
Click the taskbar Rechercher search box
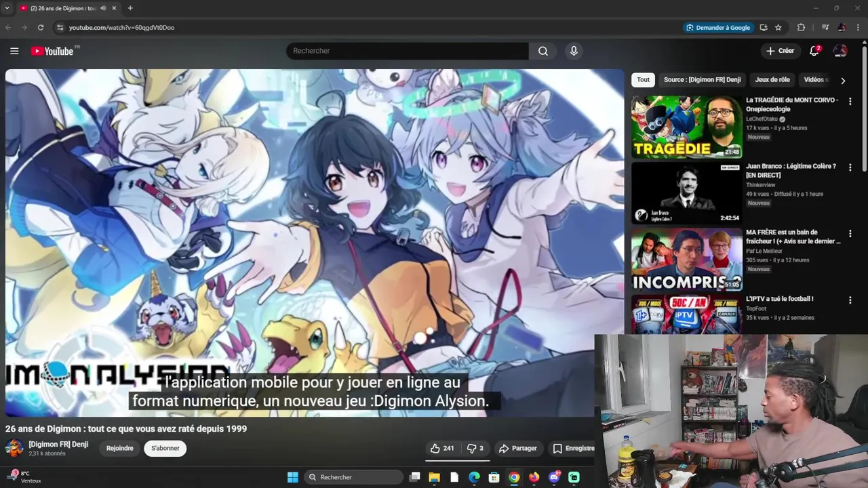click(x=353, y=477)
